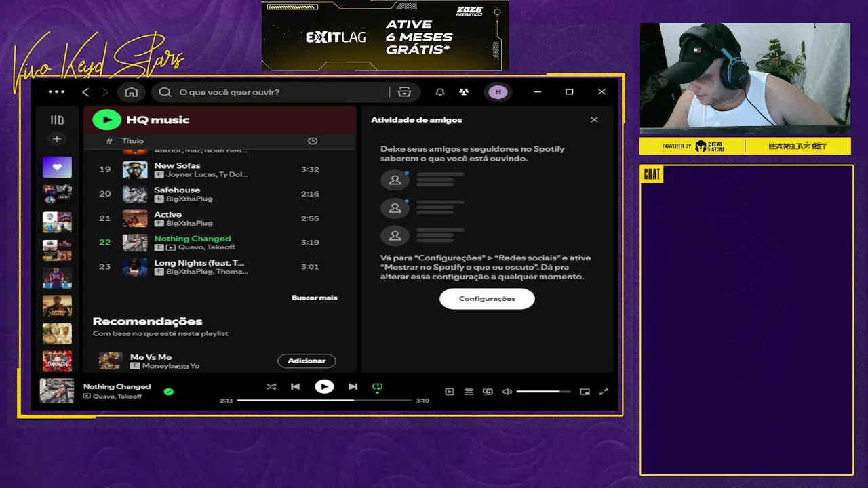Open recommended song Me Vs Me
This screenshot has height=488, width=868.
151,357
